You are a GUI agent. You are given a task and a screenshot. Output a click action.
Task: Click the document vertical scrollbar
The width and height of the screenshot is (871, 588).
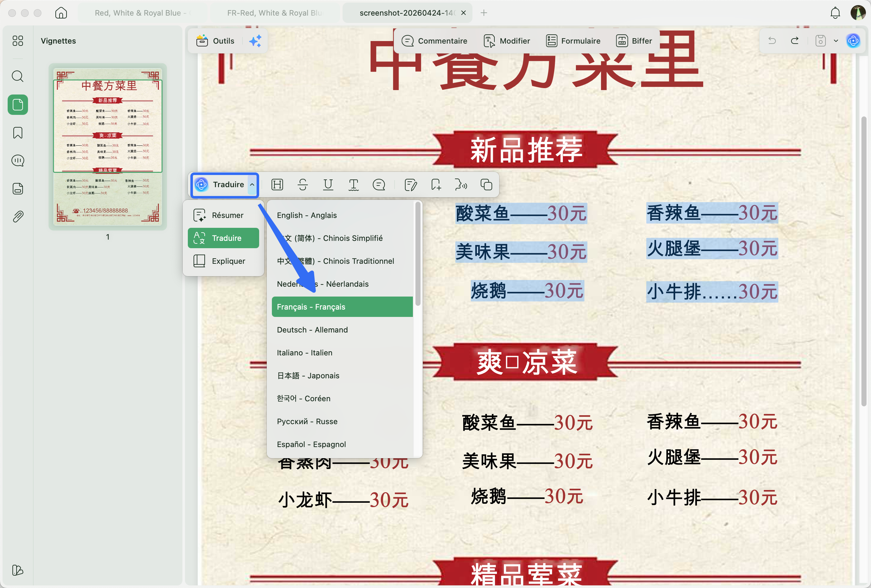click(x=863, y=261)
